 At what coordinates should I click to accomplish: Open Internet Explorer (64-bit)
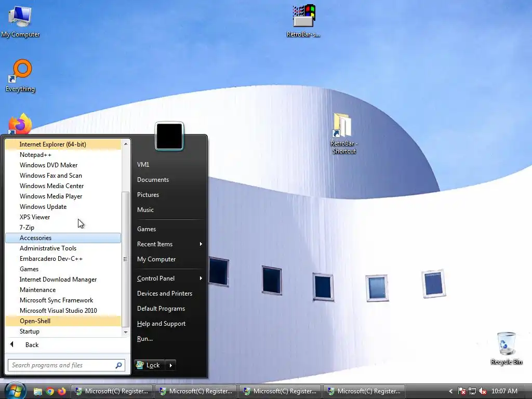pos(63,144)
